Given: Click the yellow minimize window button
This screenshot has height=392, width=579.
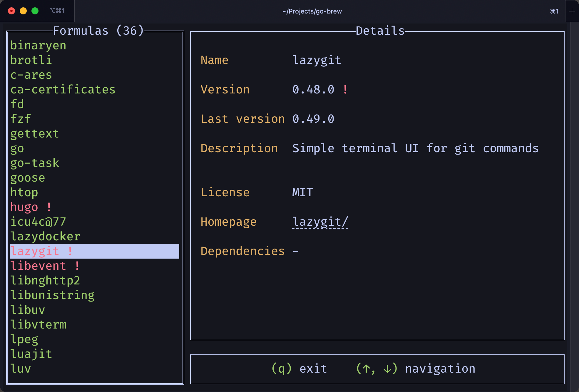Looking at the screenshot, I should click(x=23, y=11).
